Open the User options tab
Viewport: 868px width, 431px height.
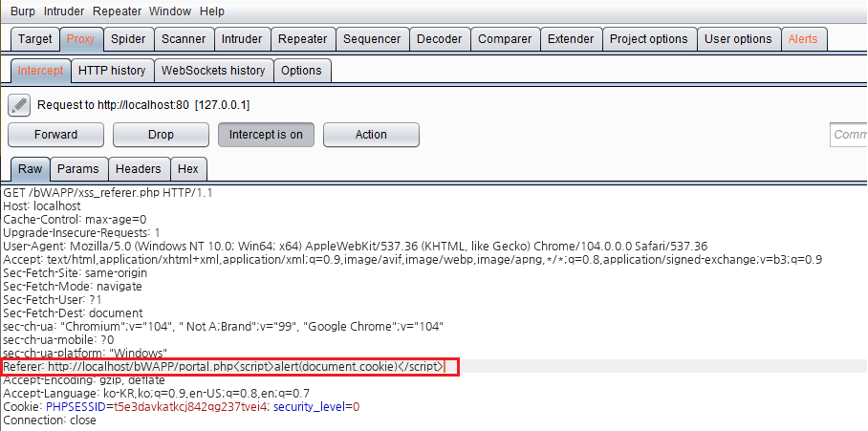click(x=738, y=39)
